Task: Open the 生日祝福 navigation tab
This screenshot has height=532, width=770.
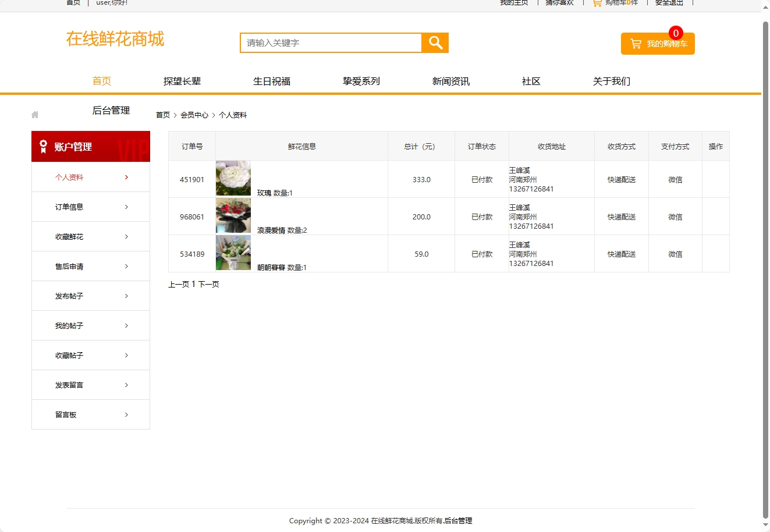Action: 271,81
